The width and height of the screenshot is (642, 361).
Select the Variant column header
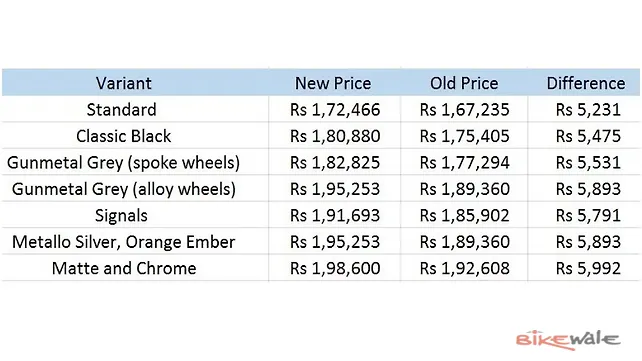124,83
